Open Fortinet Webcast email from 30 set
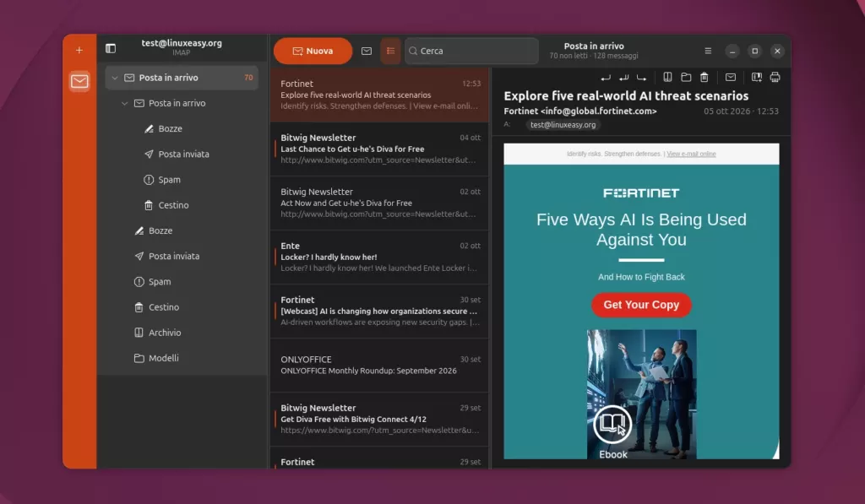Image resolution: width=865 pixels, height=504 pixels. (379, 311)
